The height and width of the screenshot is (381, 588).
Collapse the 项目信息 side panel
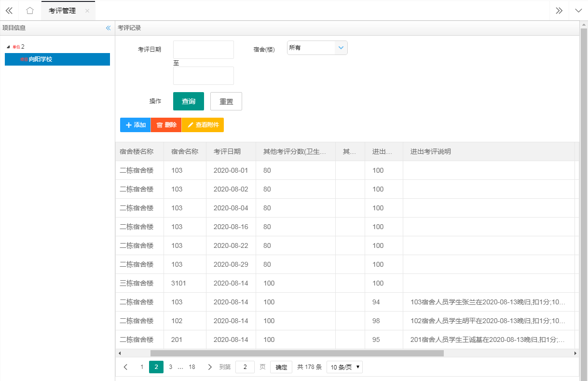[108, 28]
